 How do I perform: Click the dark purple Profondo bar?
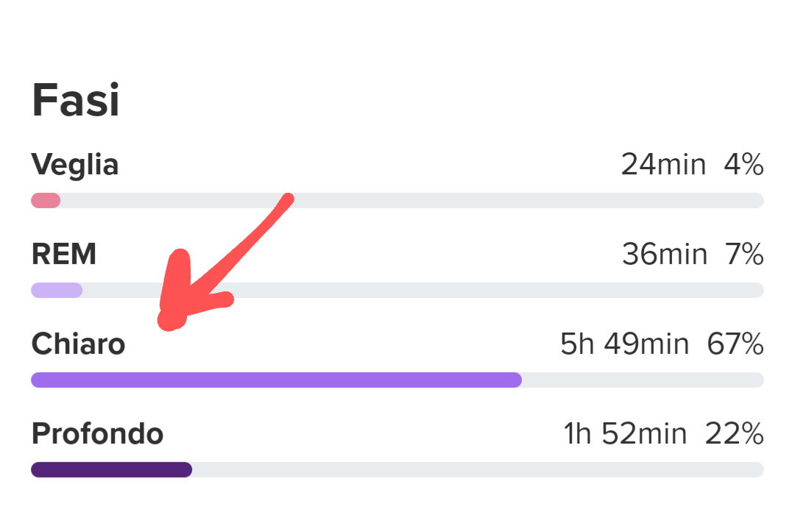click(112, 469)
